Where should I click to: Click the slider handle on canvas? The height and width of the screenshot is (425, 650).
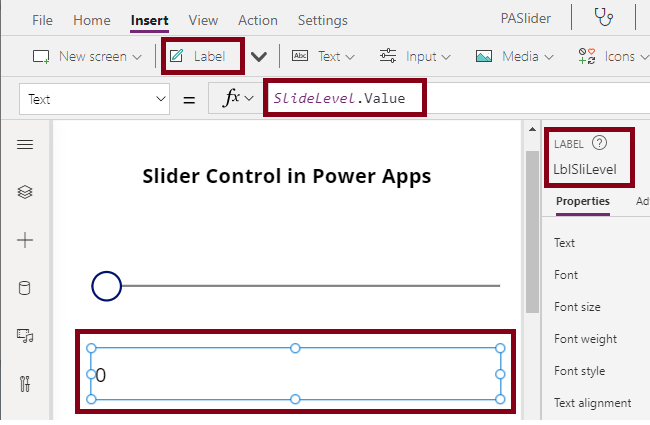pyautogui.click(x=106, y=286)
